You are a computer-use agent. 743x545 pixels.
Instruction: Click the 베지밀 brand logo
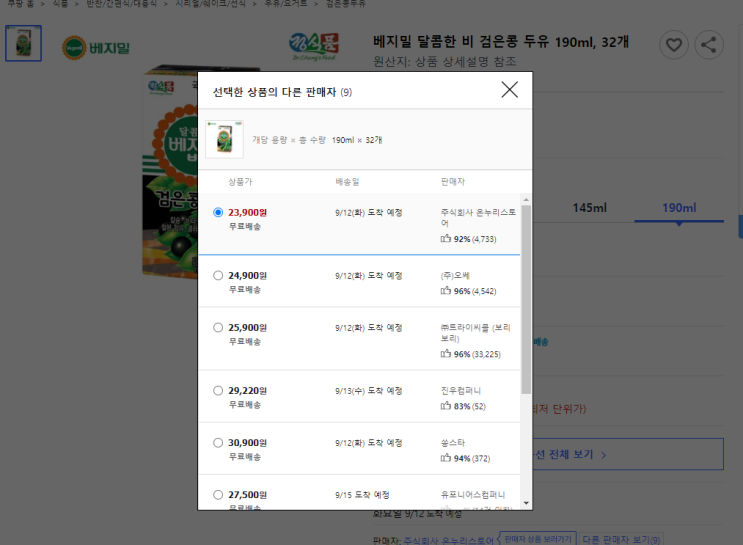[x=96, y=48]
